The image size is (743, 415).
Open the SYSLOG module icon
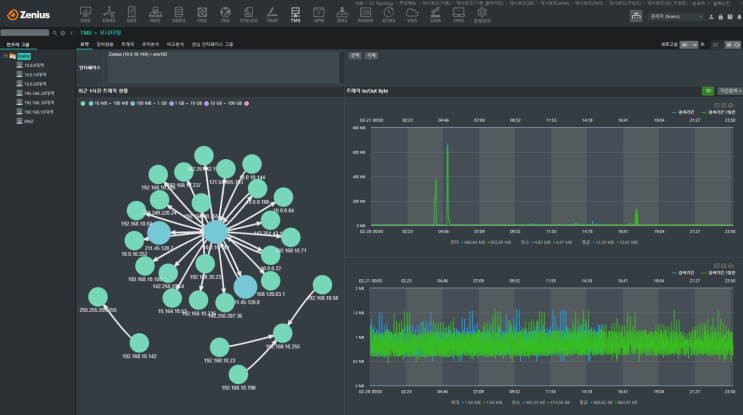tap(248, 13)
